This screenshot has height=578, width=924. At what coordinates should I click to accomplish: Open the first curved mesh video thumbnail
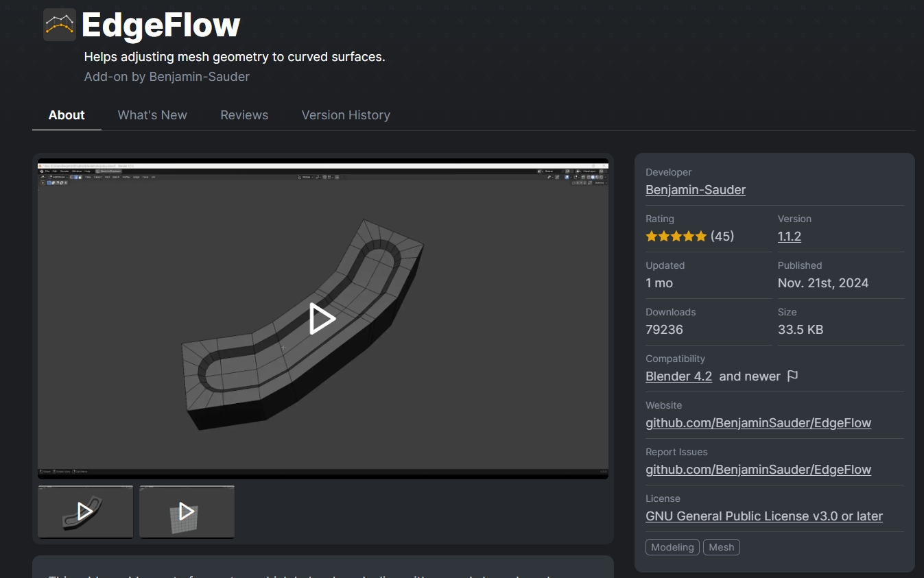coord(86,511)
